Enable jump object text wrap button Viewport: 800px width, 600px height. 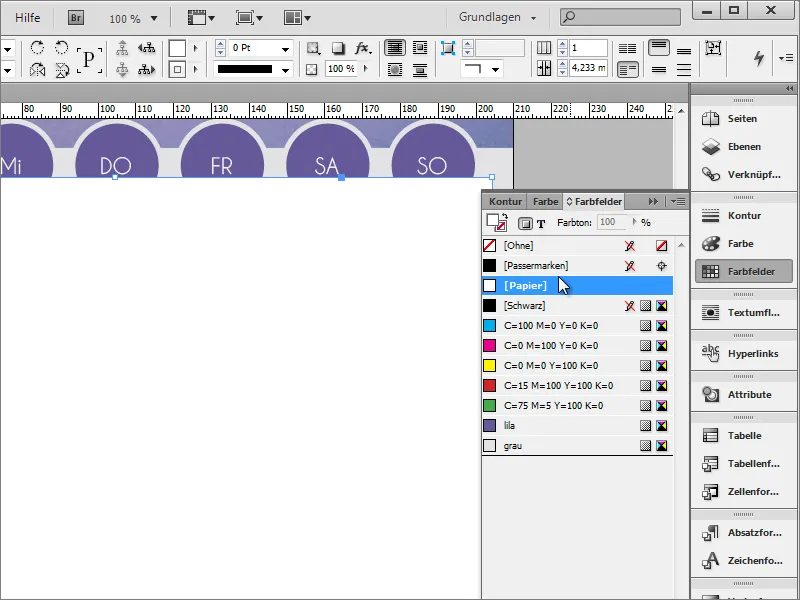[x=419, y=69]
